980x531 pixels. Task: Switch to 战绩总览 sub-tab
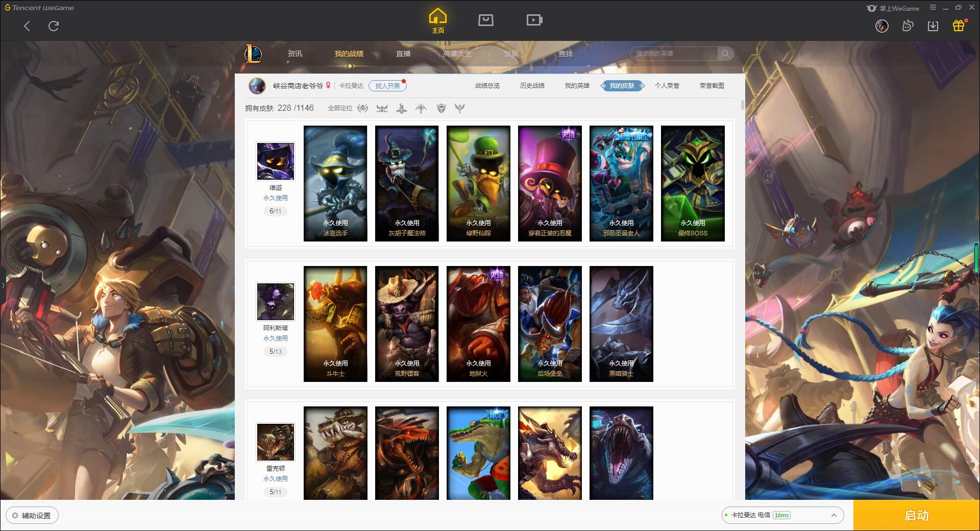(487, 86)
